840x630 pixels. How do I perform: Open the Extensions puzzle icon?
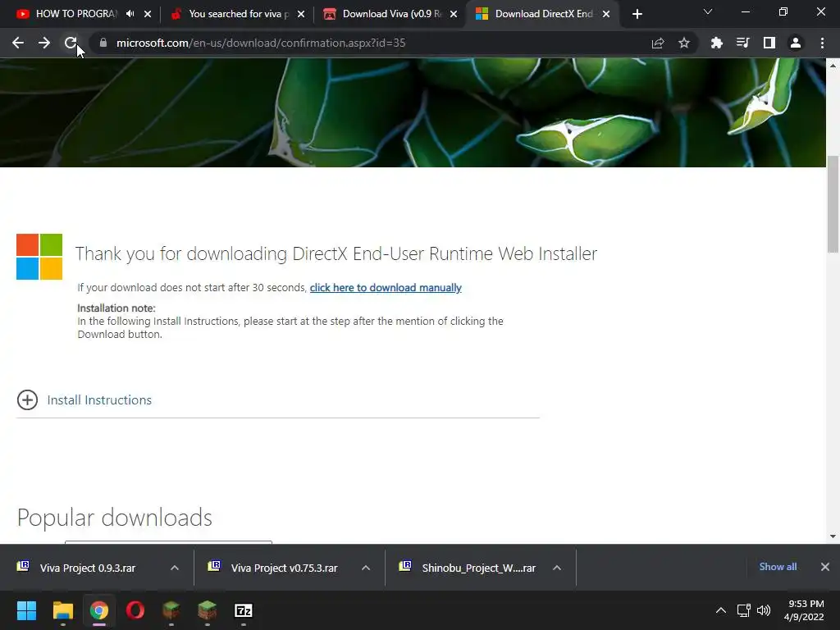[717, 43]
